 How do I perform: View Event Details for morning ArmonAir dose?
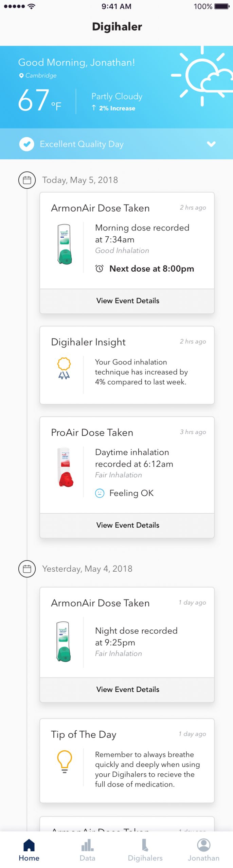(x=127, y=301)
